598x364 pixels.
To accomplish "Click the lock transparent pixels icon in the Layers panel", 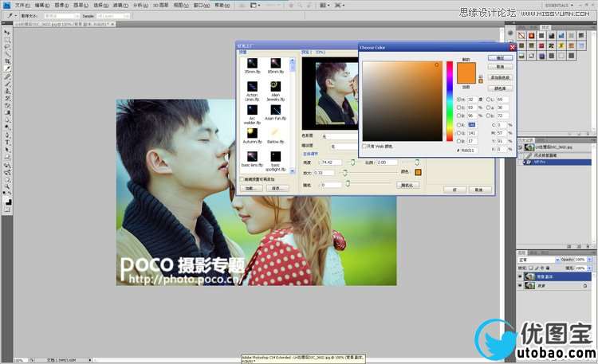I will pos(531,268).
